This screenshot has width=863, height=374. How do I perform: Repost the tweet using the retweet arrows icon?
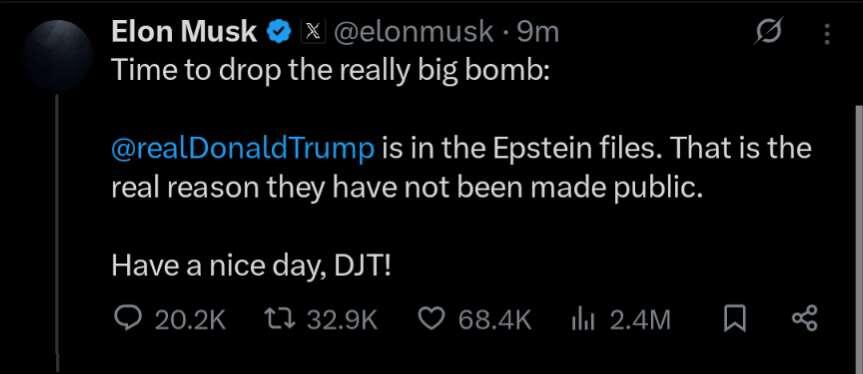click(280, 320)
